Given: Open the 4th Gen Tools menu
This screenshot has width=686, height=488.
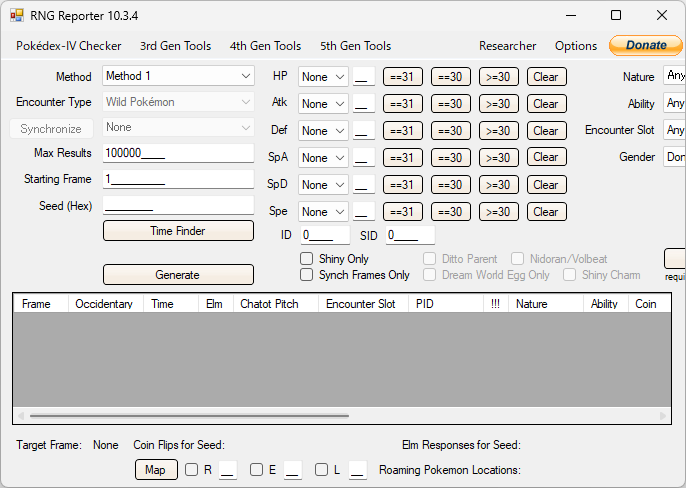Looking at the screenshot, I should point(266,46).
